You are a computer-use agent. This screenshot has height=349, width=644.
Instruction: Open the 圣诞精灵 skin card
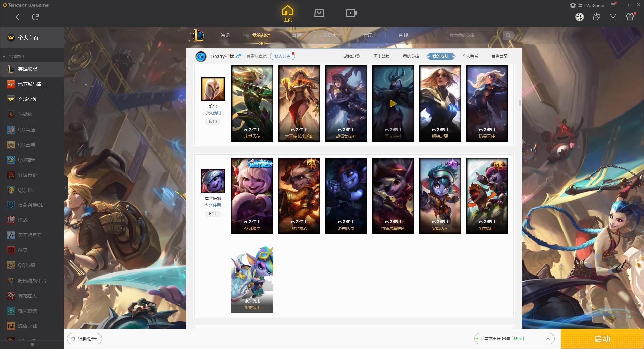(252, 196)
